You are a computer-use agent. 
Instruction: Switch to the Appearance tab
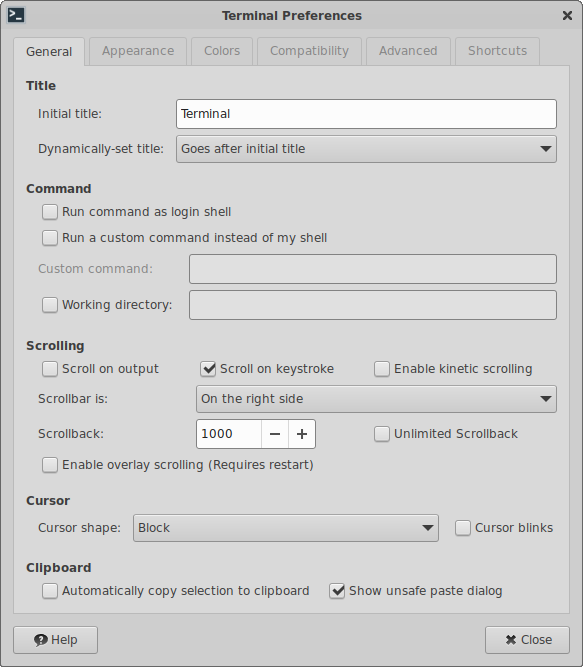(138, 51)
